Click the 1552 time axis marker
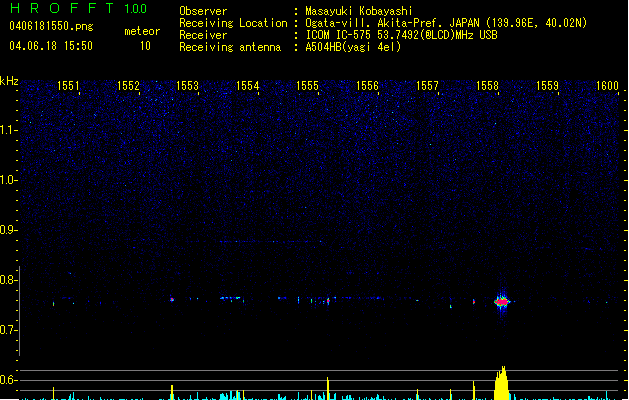 pyautogui.click(x=128, y=86)
